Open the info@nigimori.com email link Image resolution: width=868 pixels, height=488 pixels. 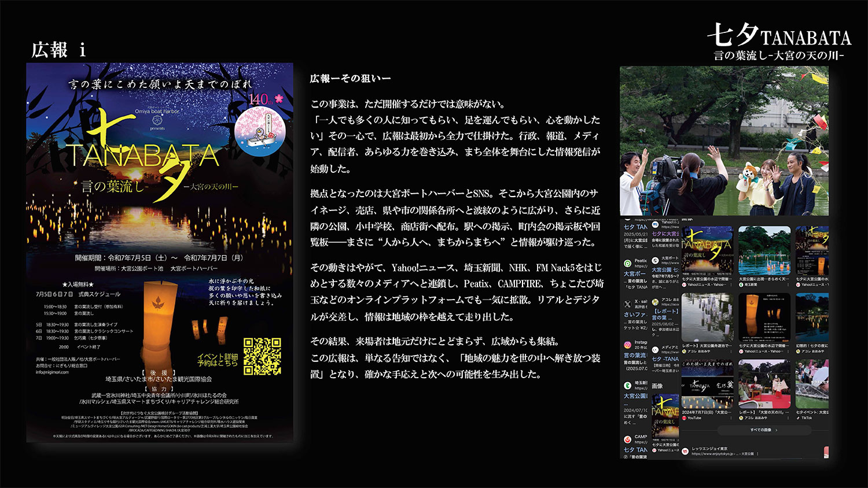pyautogui.click(x=52, y=372)
